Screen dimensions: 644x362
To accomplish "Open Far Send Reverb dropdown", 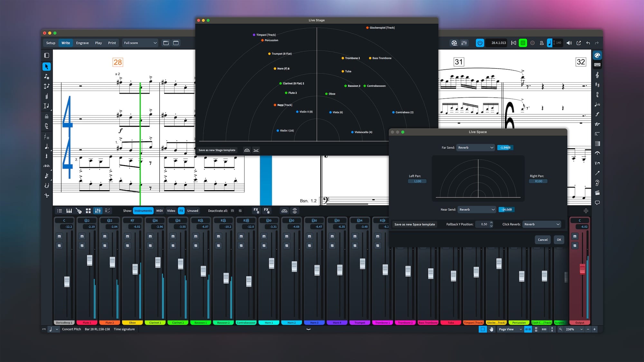I will pos(476,148).
